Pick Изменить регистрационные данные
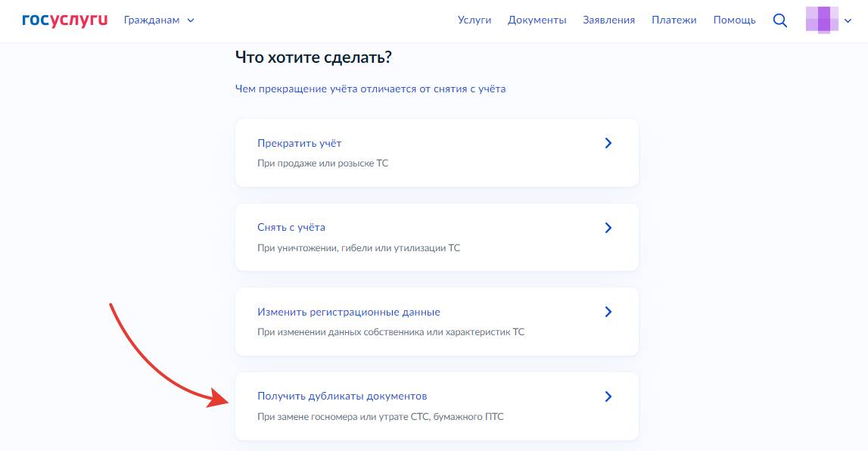The width and height of the screenshot is (868, 451). pyautogui.click(x=348, y=312)
